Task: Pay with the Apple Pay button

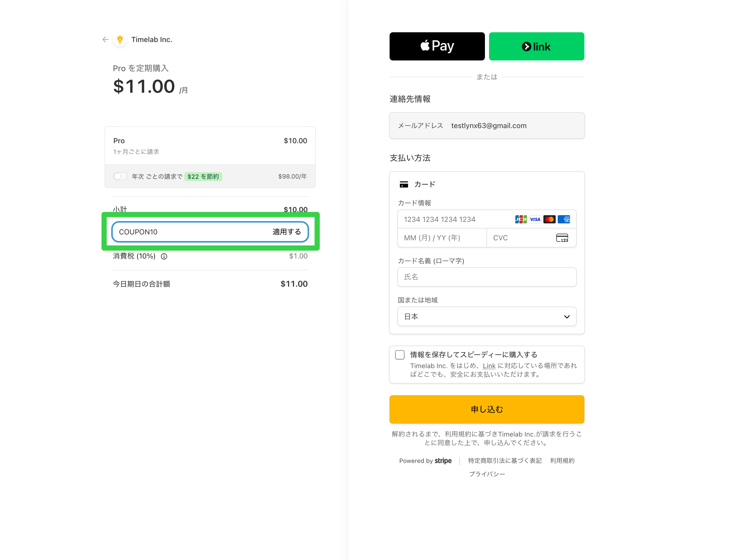Action: click(x=437, y=46)
